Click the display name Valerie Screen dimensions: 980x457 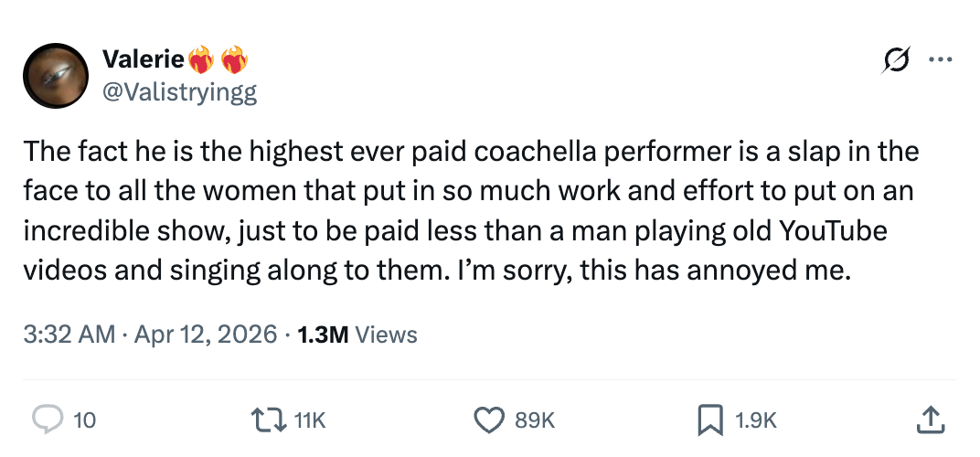[x=144, y=60]
